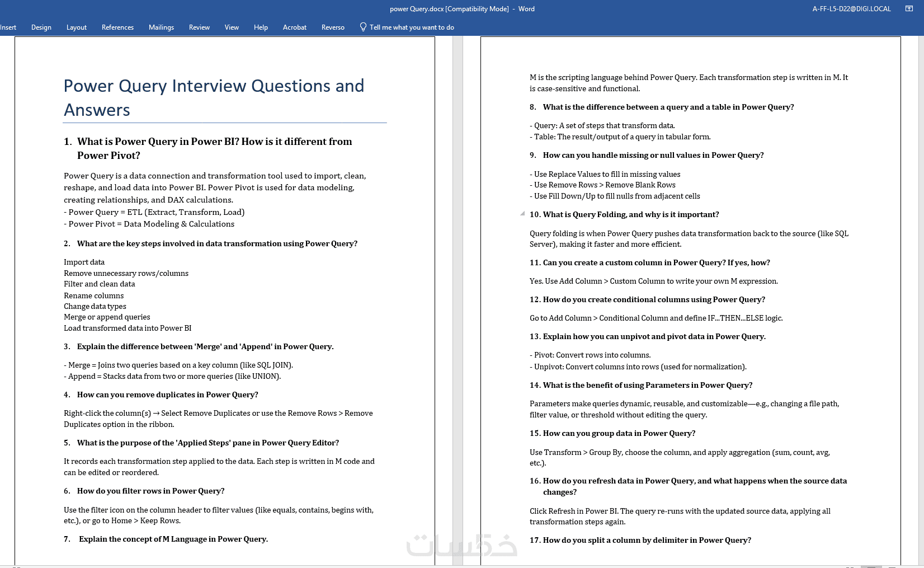Screen dimensions: 924x568
Task: Click the 'M is the scripting language' paragraph
Action: pyautogui.click(x=689, y=83)
